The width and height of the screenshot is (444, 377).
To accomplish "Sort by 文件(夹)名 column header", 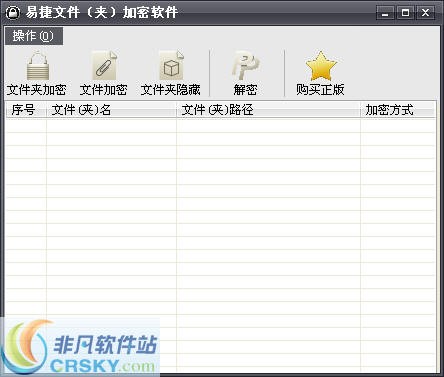I will tap(111, 110).
